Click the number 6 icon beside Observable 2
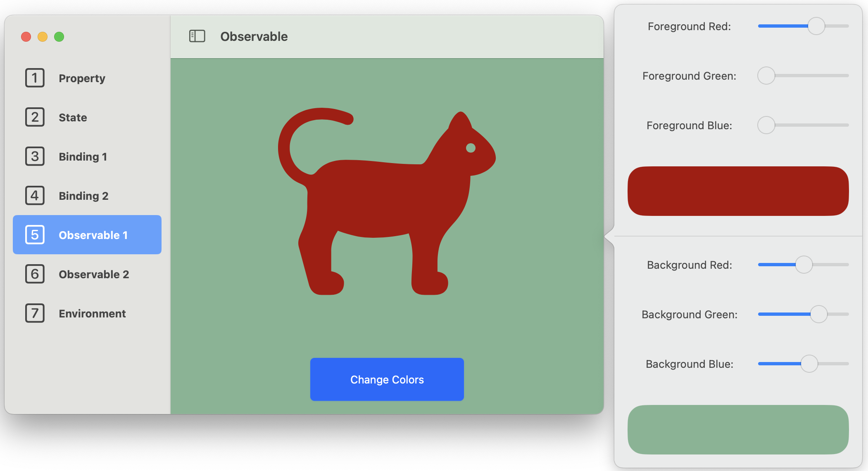Image resolution: width=868 pixels, height=471 pixels. tap(35, 274)
